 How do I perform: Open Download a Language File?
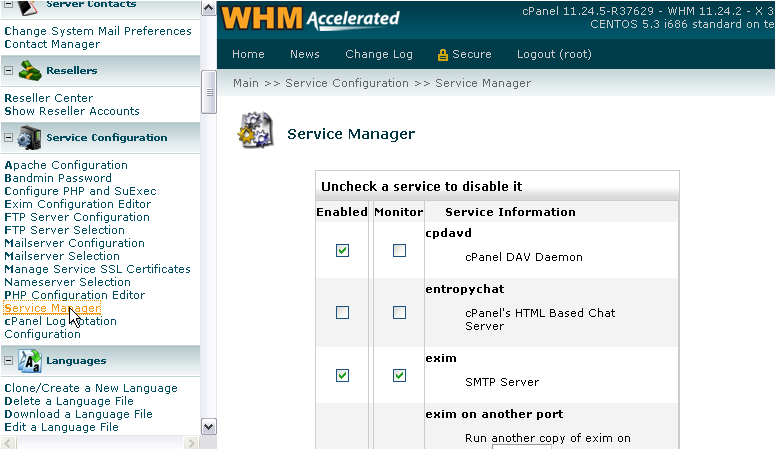(78, 414)
